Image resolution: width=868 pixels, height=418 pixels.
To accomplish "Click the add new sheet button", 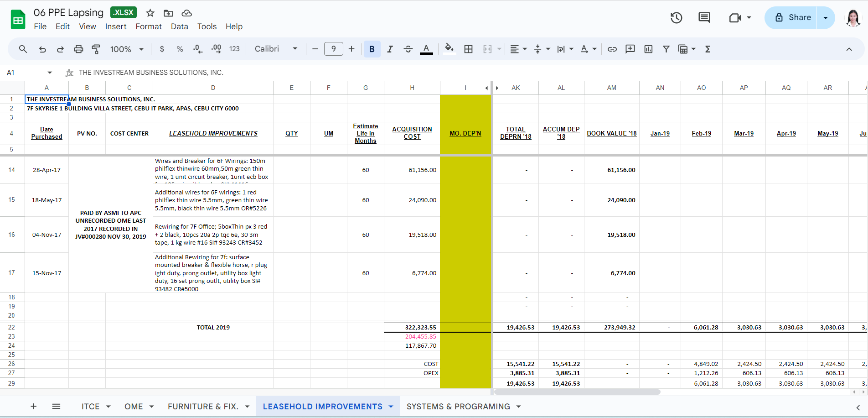I will tap(33, 407).
